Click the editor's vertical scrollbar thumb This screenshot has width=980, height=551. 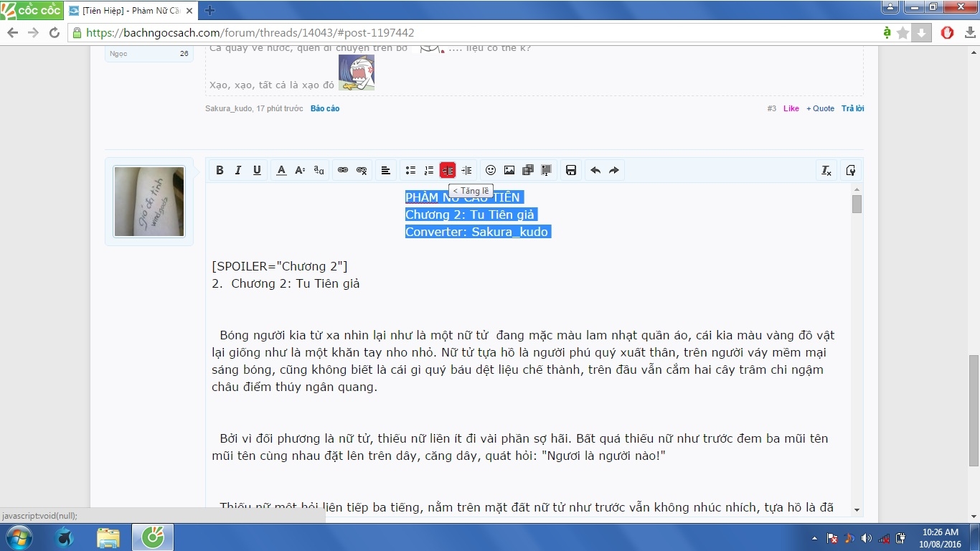point(857,204)
